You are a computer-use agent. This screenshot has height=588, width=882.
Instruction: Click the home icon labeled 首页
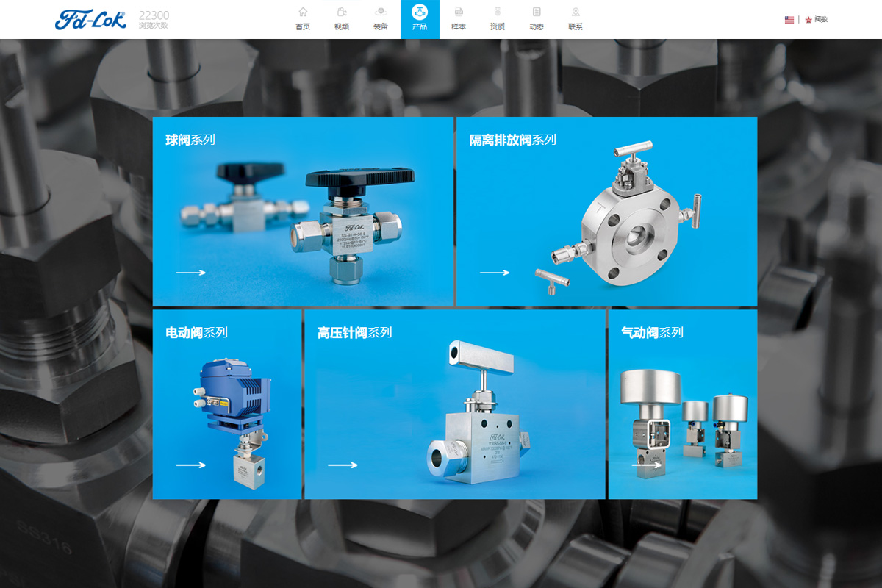(303, 12)
